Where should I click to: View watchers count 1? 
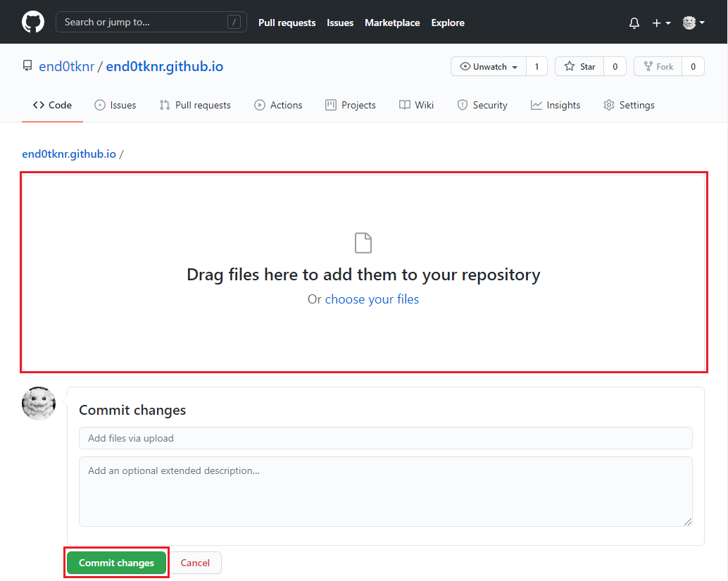(536, 66)
